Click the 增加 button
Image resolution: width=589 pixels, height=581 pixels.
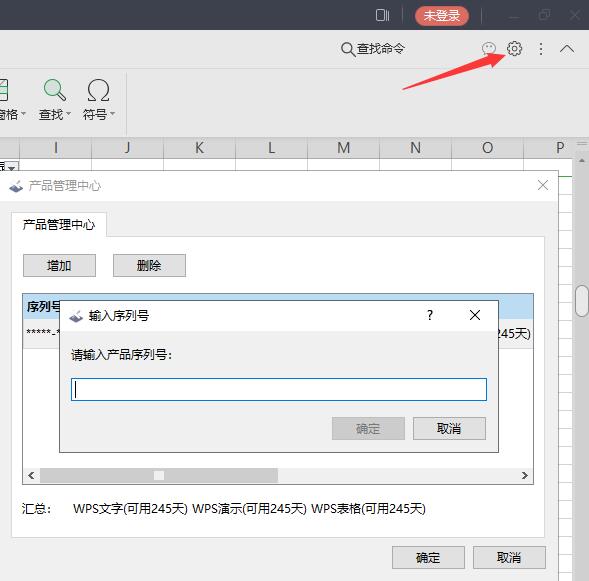pyautogui.click(x=59, y=266)
